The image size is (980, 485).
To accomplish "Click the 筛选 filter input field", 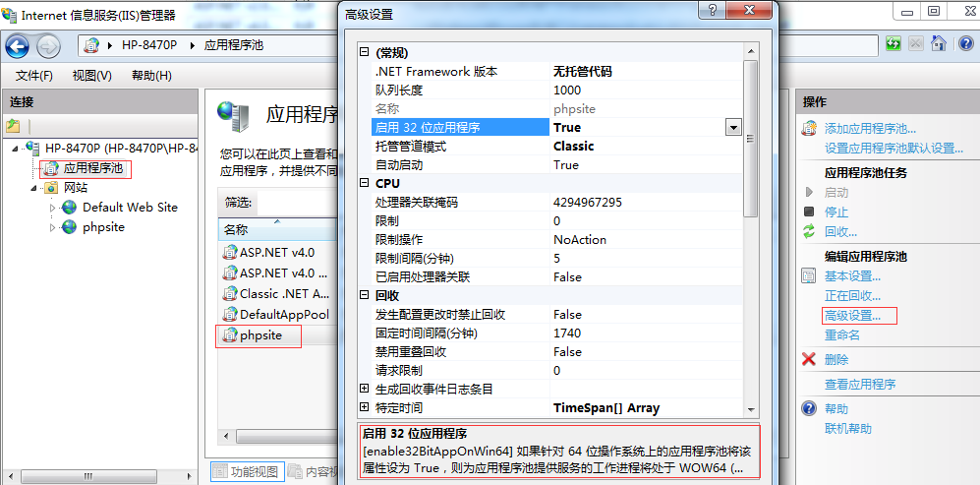I will point(297,202).
